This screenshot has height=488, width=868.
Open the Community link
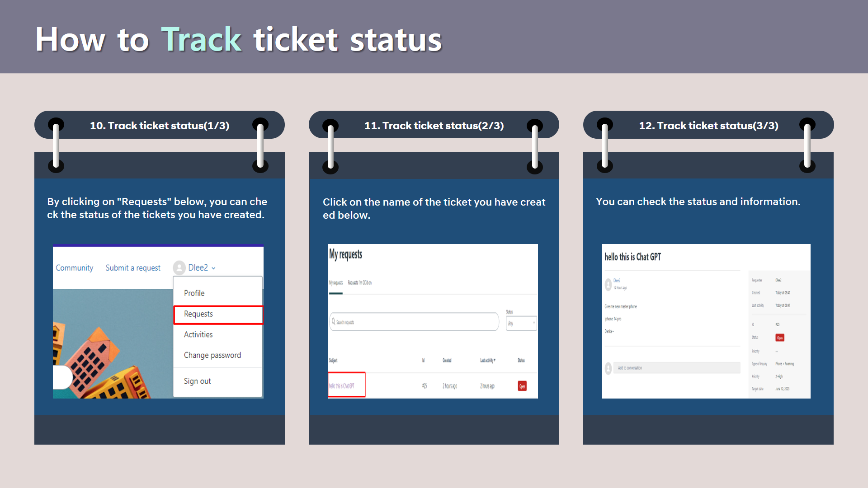tap(75, 268)
